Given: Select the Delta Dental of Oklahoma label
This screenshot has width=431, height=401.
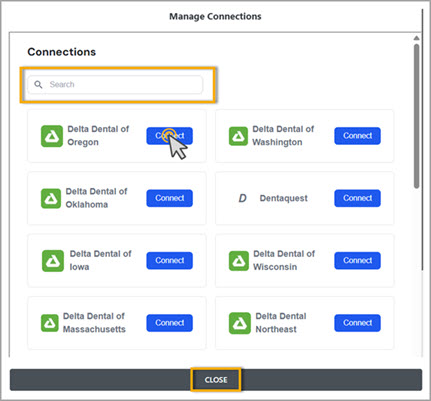Looking at the screenshot, I should [96, 198].
